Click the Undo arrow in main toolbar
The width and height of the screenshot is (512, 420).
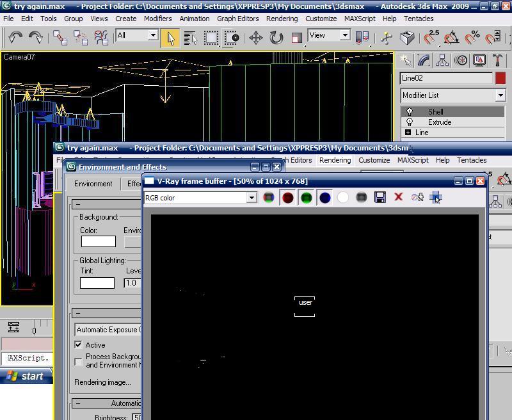15,38
